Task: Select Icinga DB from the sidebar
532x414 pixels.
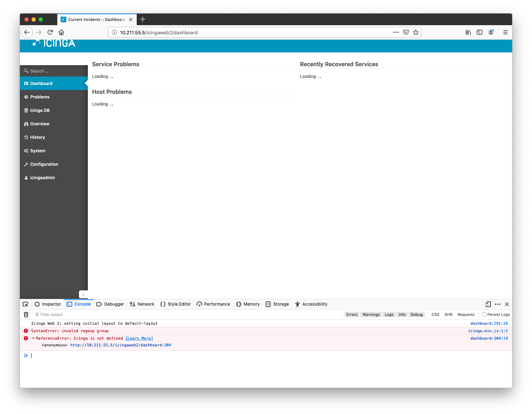Action: [x=40, y=110]
